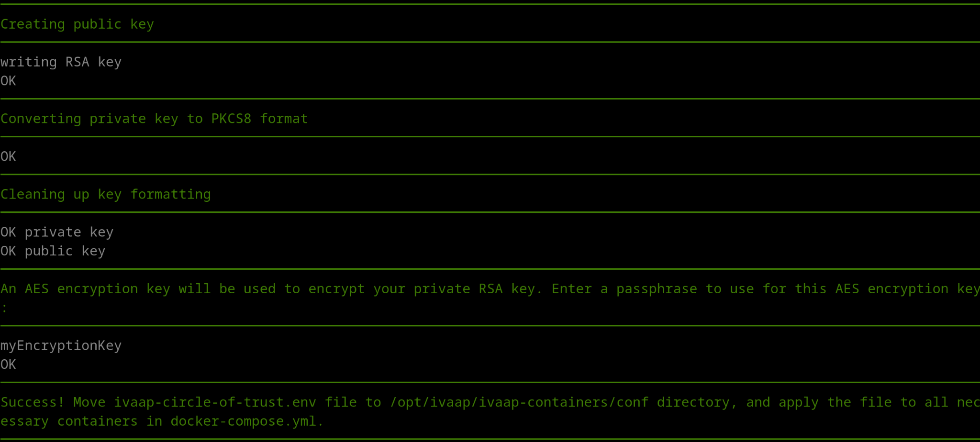Click the /opt/ivaap/ivaap-containers/conf directory path

[x=519, y=402]
